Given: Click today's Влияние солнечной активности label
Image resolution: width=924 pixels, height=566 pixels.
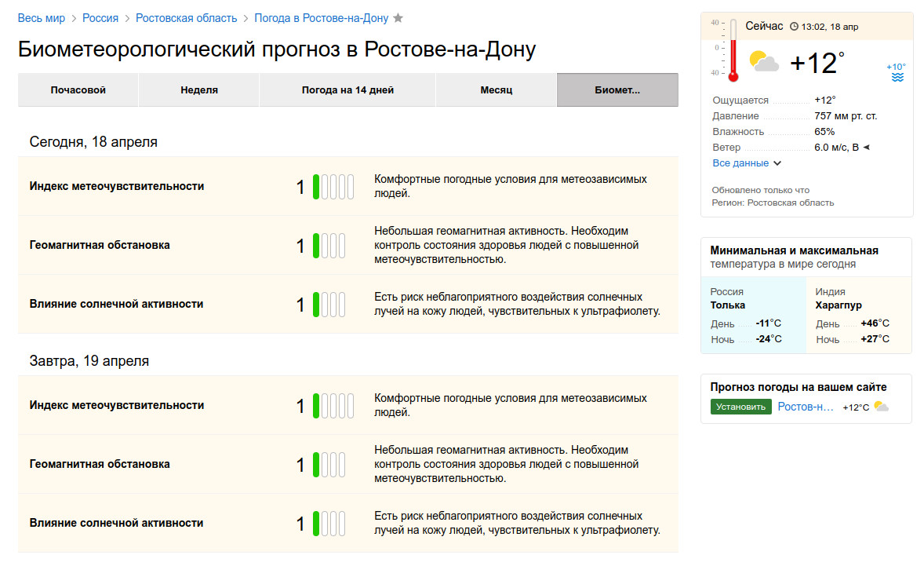Looking at the screenshot, I should pyautogui.click(x=116, y=305).
